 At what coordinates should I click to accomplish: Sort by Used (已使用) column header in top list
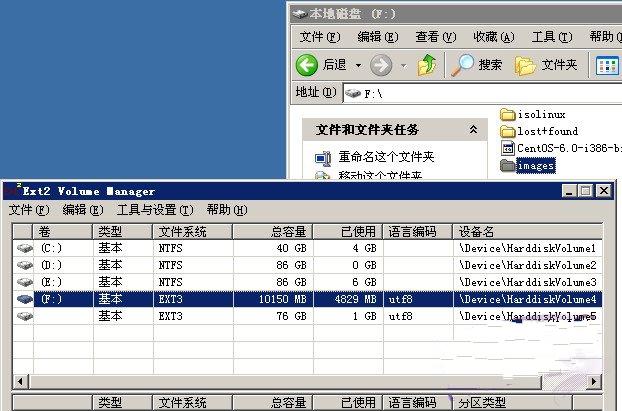pyautogui.click(x=348, y=231)
